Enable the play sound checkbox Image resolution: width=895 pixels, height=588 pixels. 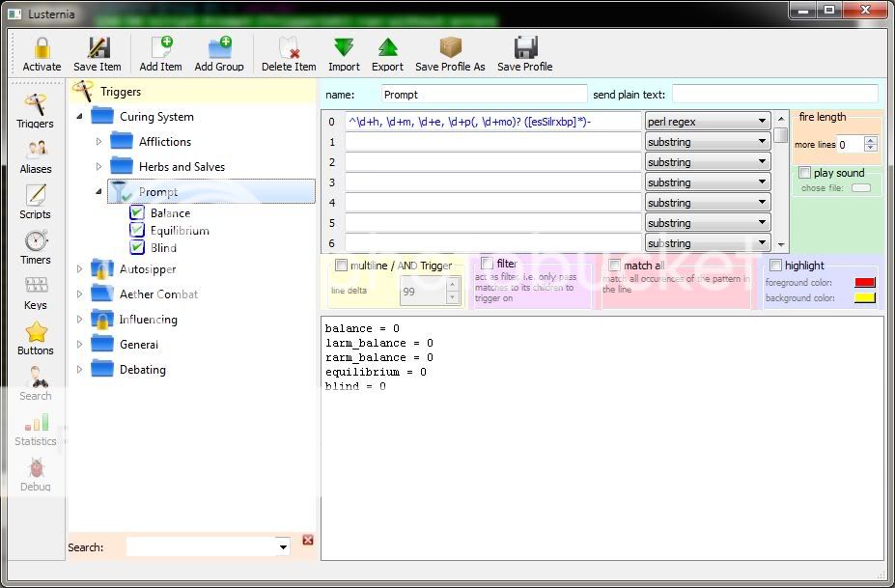[805, 173]
